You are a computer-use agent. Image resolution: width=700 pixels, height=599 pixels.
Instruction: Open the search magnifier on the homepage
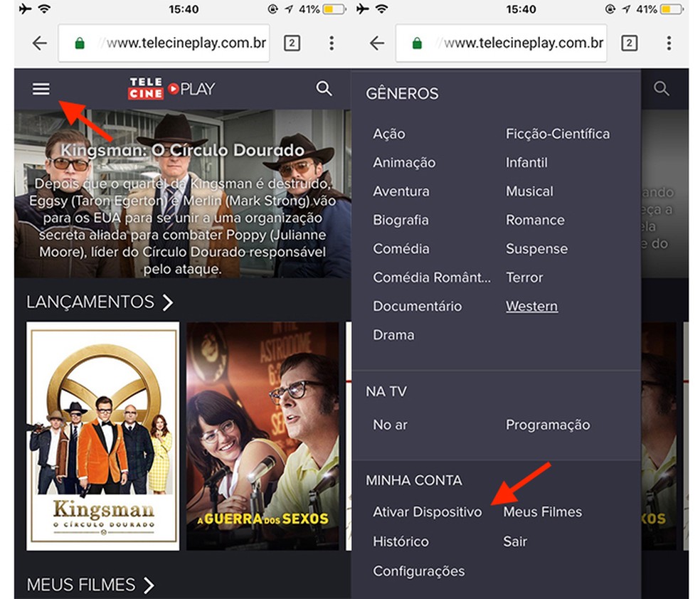pos(324,89)
